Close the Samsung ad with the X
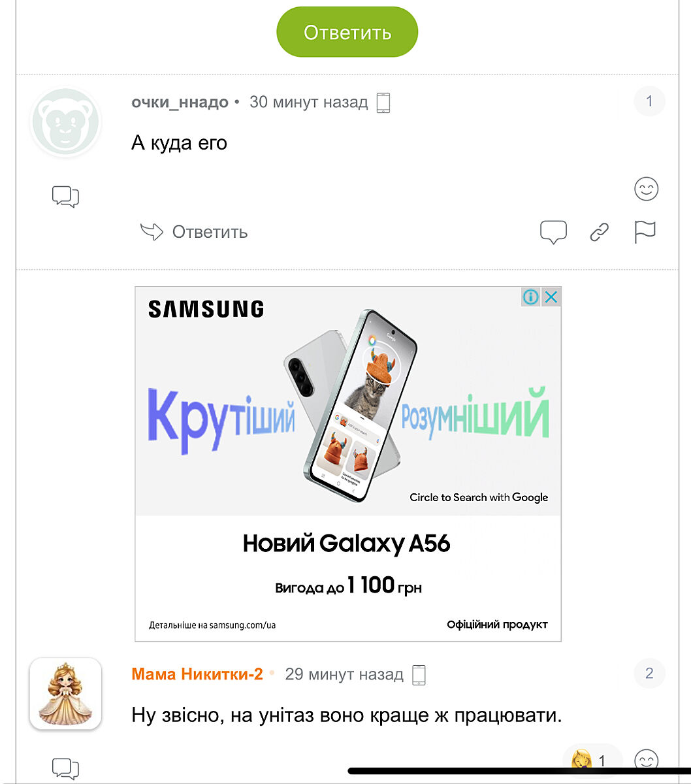Image resolution: width=691 pixels, height=784 pixels. [551, 297]
